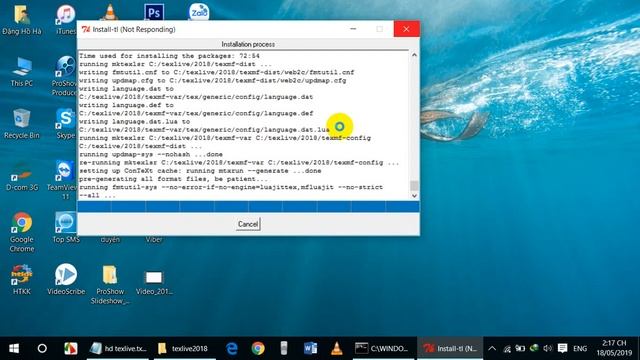Select the Zalo desktop icon
The height and width of the screenshot is (360, 640).
coord(199,12)
